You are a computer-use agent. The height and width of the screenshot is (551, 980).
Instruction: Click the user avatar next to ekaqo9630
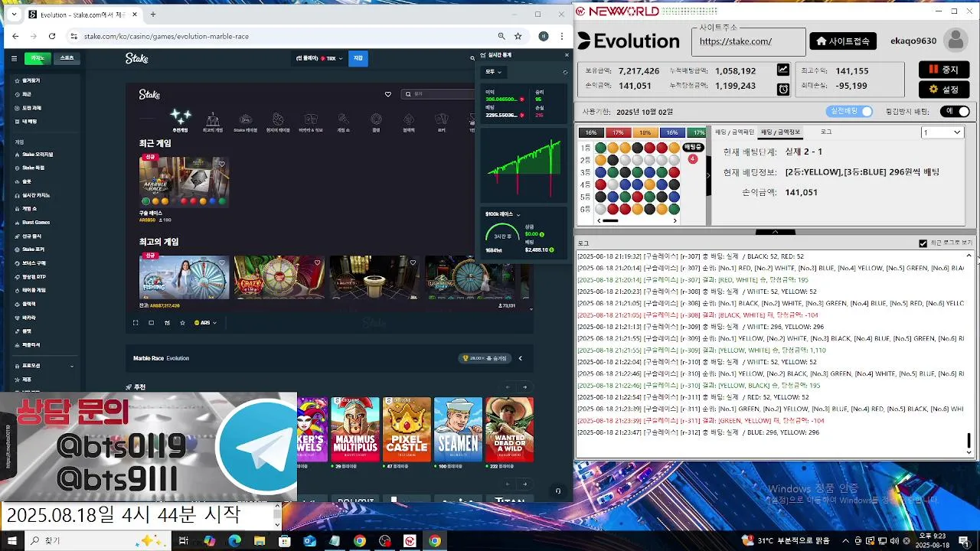[x=955, y=41]
